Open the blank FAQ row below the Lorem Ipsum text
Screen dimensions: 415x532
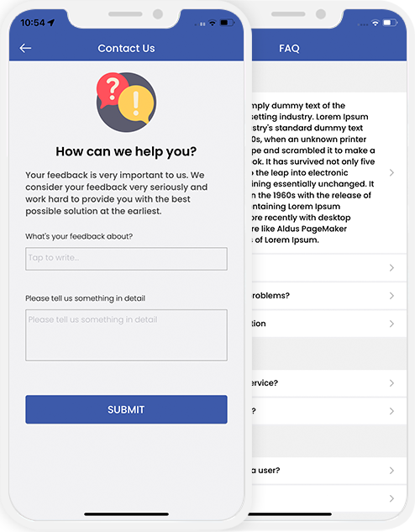328,268
